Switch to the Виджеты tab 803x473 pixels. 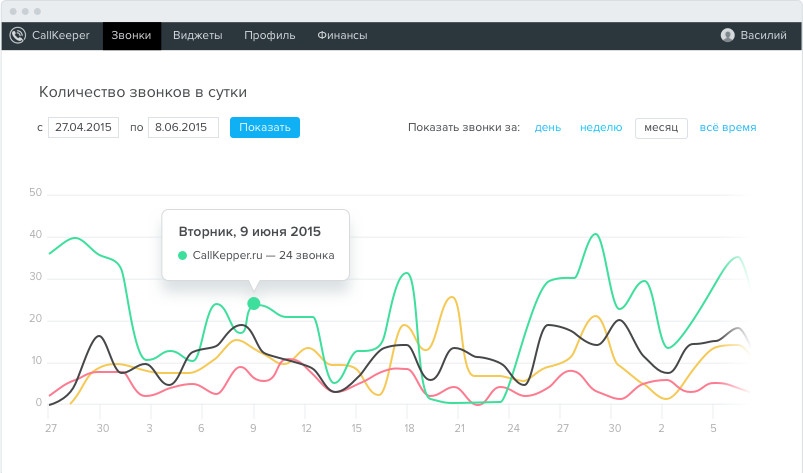(197, 35)
